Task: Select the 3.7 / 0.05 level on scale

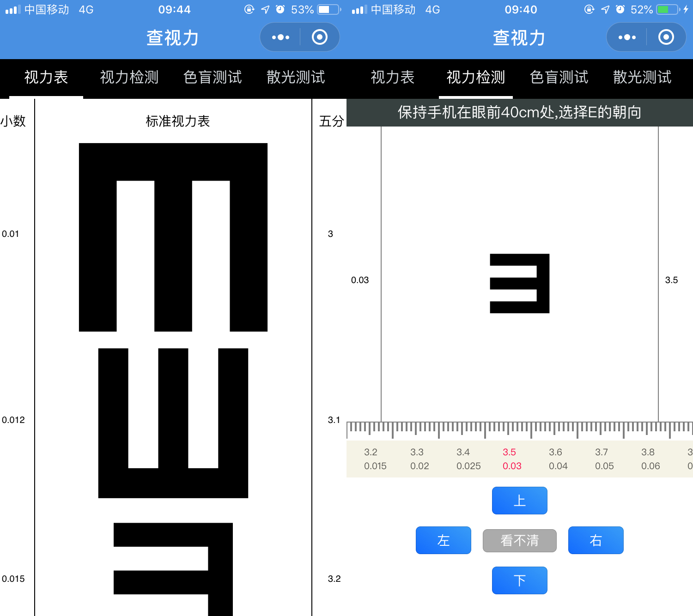Action: (x=604, y=459)
